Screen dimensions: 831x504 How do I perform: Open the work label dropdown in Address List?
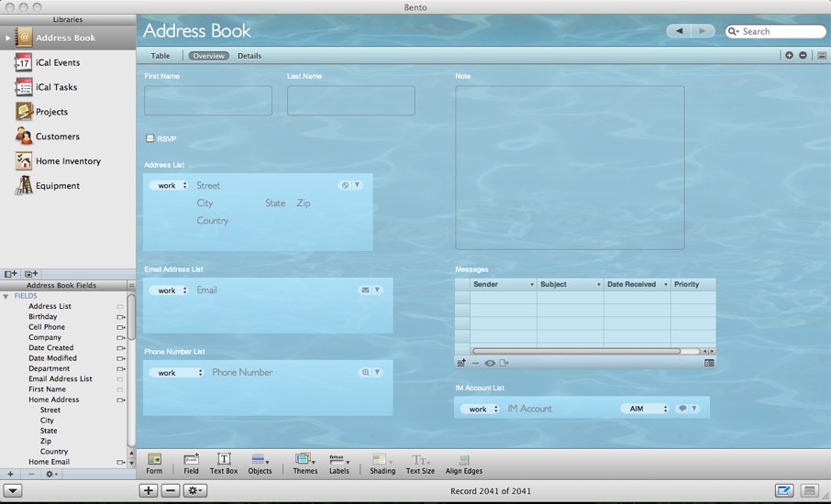[169, 185]
